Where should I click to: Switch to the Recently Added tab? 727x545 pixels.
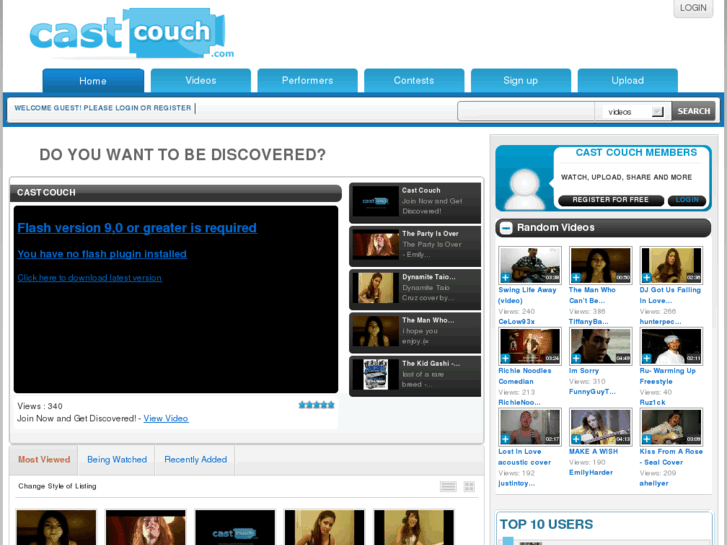196,460
